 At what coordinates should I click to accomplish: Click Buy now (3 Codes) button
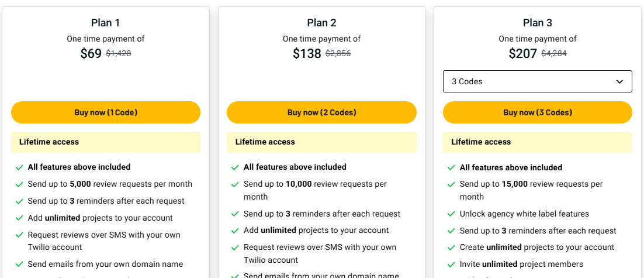(x=538, y=112)
